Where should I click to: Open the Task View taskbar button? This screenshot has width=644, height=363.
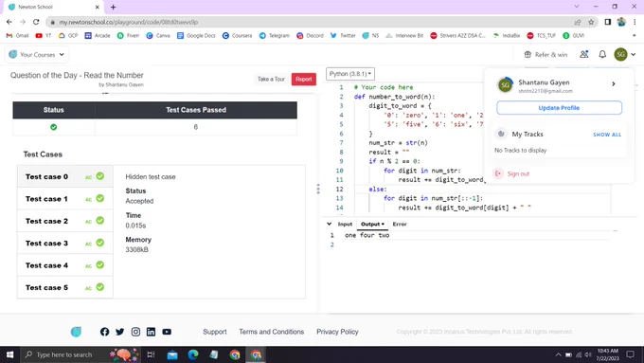tap(151, 354)
